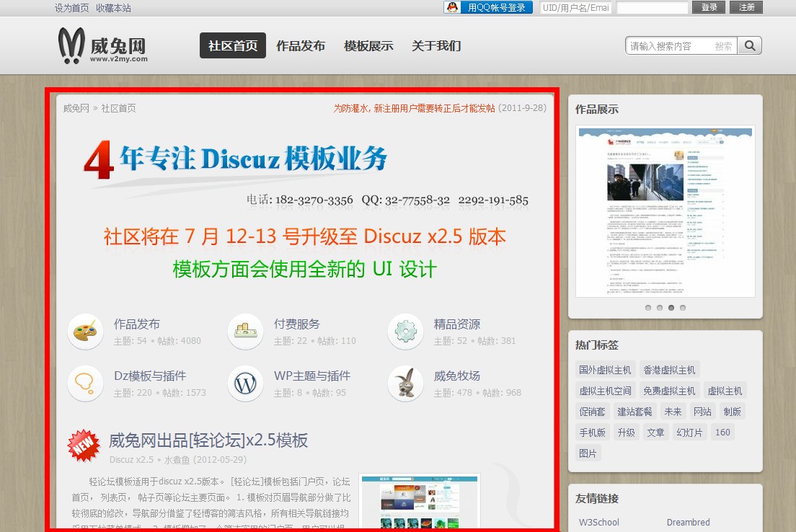Viewport: 796px width, 532px height.
Task: Open 作品发布 palette forum icon
Action: pyautogui.click(x=85, y=332)
